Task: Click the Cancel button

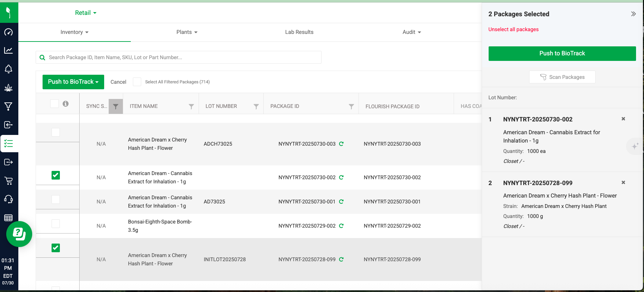Action: click(x=118, y=82)
